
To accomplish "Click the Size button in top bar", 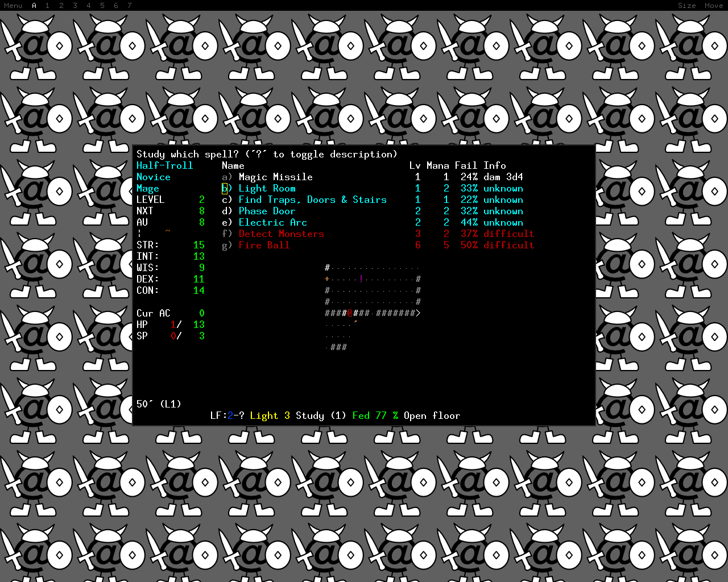I will 686,6.
